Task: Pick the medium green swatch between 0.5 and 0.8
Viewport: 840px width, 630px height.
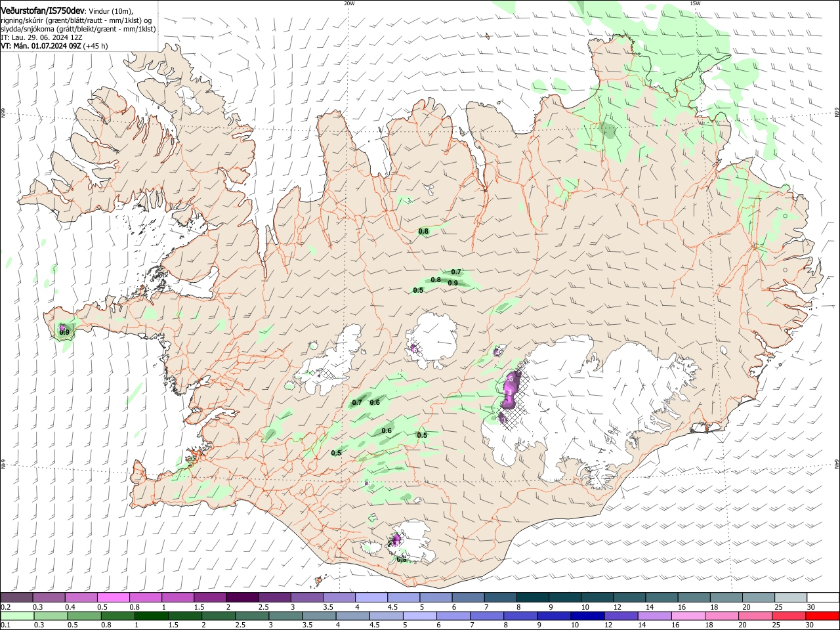Action: coord(84,616)
